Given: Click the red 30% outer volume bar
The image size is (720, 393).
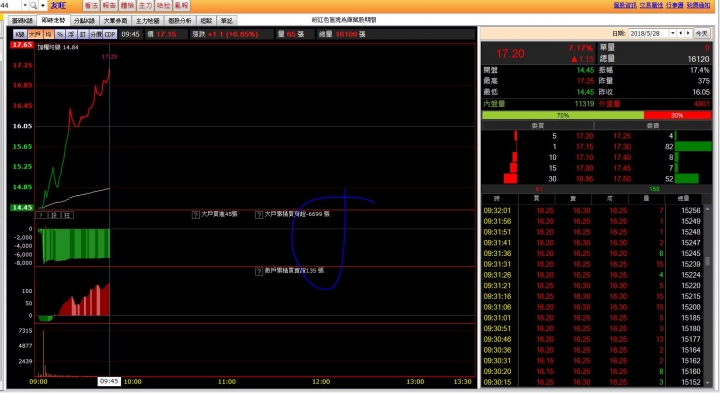Looking at the screenshot, I should click(x=677, y=115).
